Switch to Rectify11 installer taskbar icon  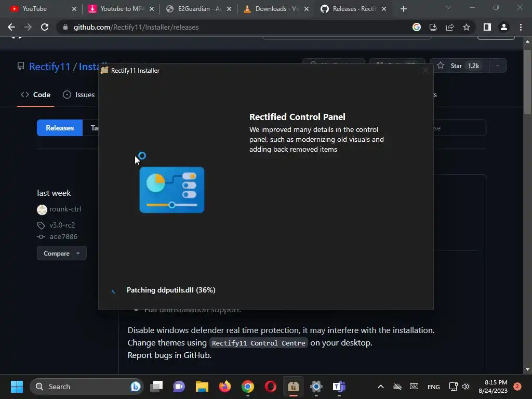coord(294,387)
